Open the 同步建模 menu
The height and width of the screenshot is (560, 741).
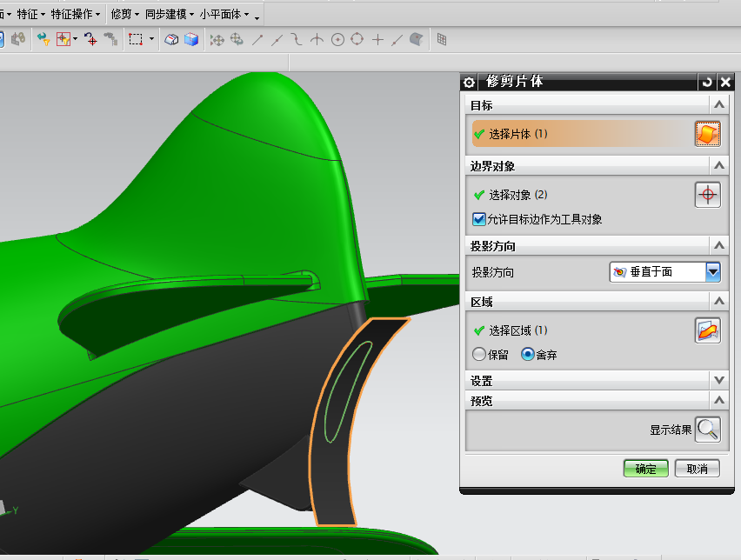coord(164,14)
